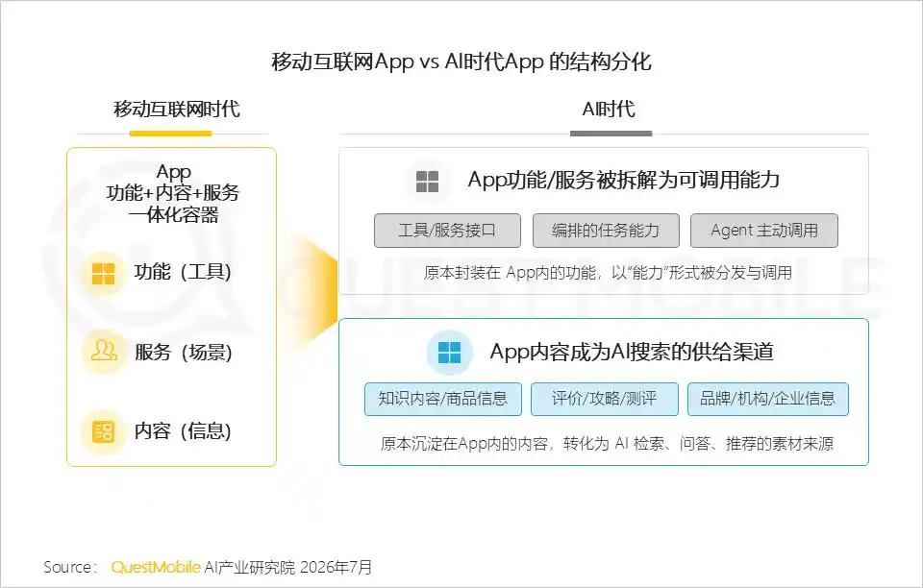
Task: Click the 评价/攻略/测评 tag
Action: click(x=605, y=399)
